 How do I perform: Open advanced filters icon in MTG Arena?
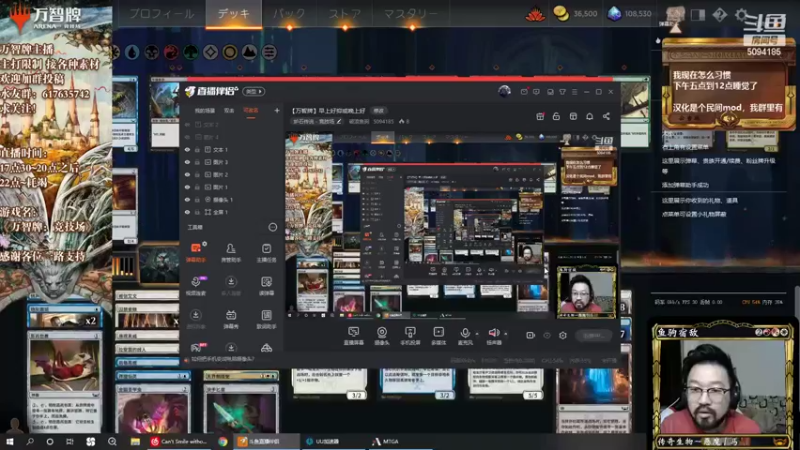coord(269,52)
